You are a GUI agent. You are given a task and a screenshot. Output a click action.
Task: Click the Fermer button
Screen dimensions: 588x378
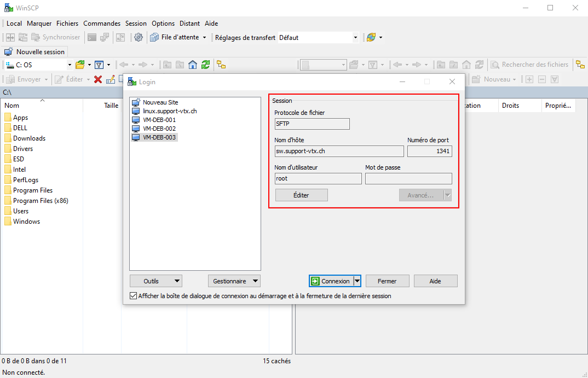pos(388,281)
